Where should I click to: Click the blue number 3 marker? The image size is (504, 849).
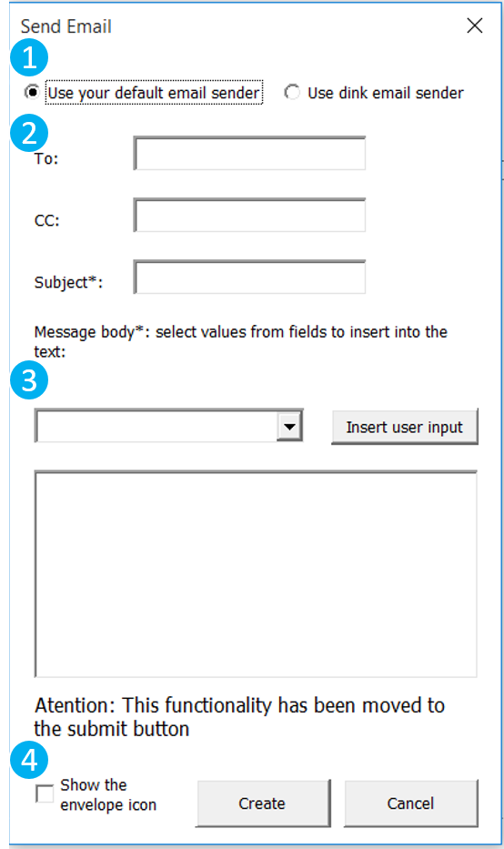point(29,380)
